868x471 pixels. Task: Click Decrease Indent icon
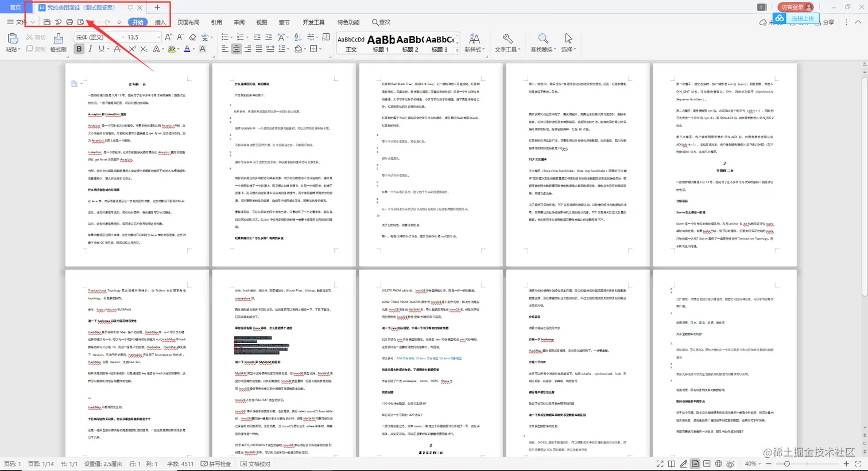click(x=257, y=37)
